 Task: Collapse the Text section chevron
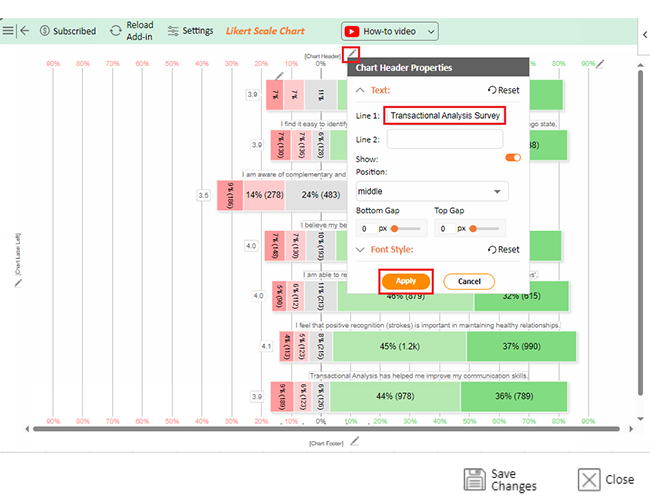point(360,90)
